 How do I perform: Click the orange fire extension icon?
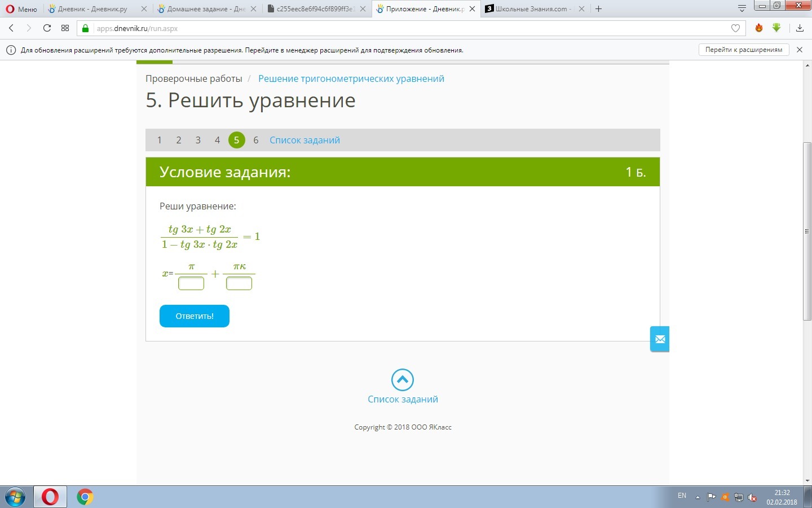click(759, 28)
